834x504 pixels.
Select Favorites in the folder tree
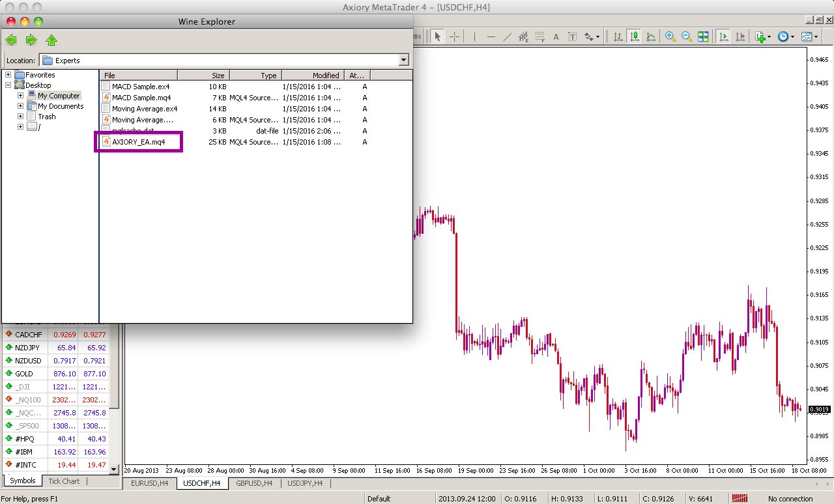(40, 75)
